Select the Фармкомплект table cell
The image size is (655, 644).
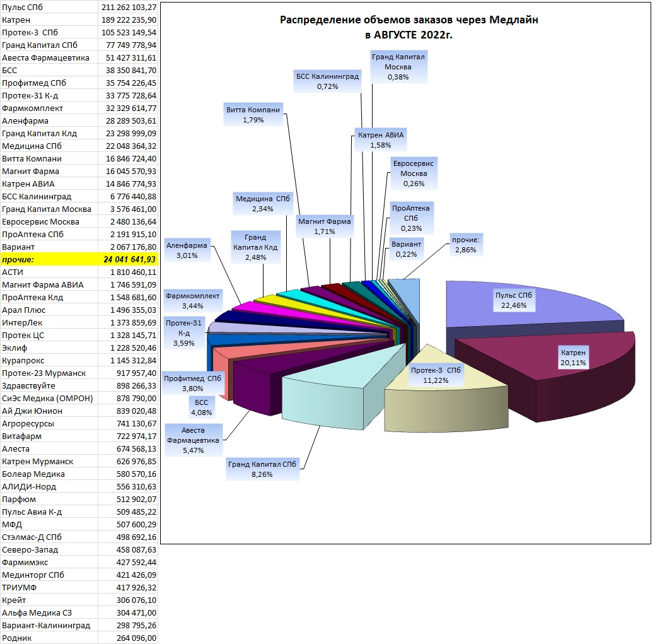click(49, 108)
